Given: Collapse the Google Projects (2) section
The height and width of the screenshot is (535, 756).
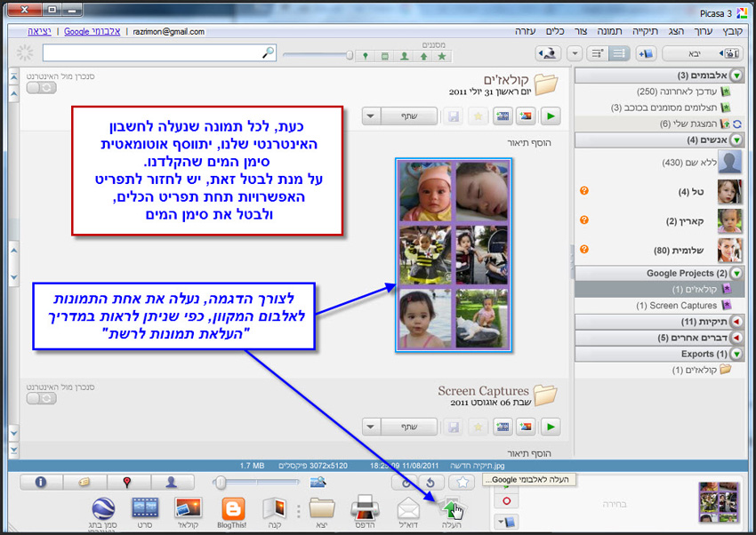Looking at the screenshot, I should (736, 274).
